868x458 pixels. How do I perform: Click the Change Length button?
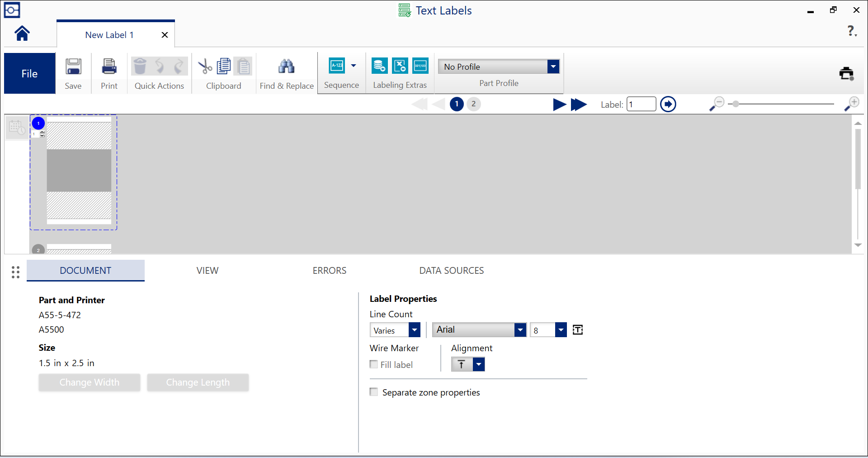[198, 382]
